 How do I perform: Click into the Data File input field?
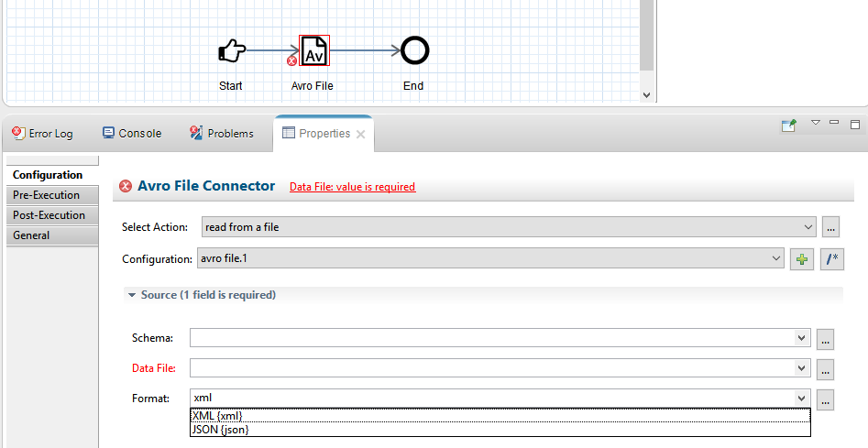pyautogui.click(x=491, y=367)
